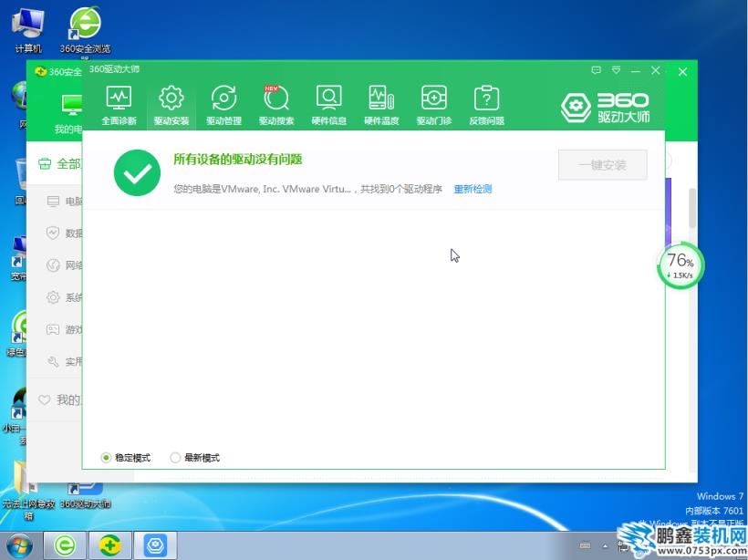Screen dimensions: 748x560
Task: Select the 360安全浏览器 desktop shortcut
Action: click(85, 32)
